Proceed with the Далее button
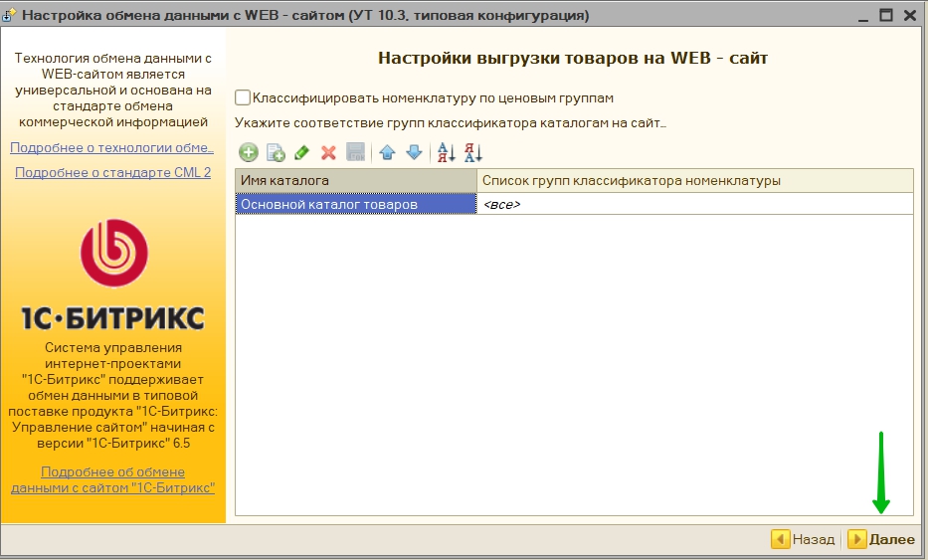928x560 pixels. point(882,539)
